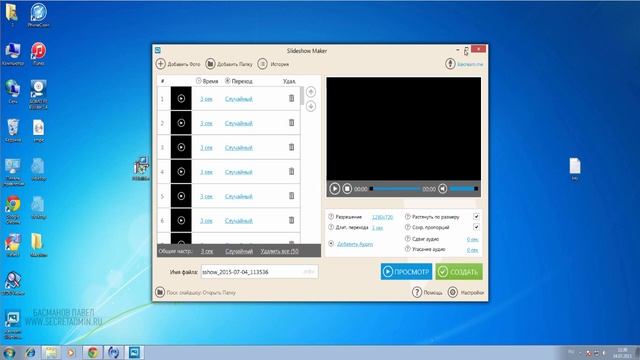
Task: Open iTunes desktop shortcut
Action: pos(38,53)
